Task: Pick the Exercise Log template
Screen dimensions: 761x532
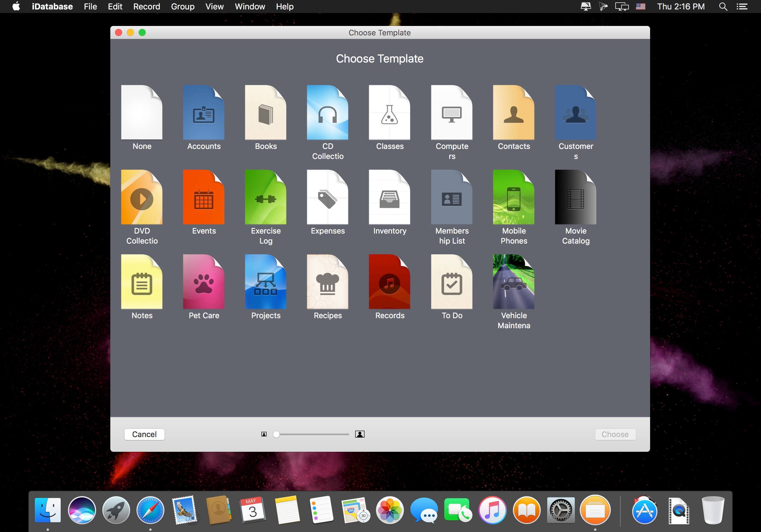Action: pyautogui.click(x=265, y=197)
